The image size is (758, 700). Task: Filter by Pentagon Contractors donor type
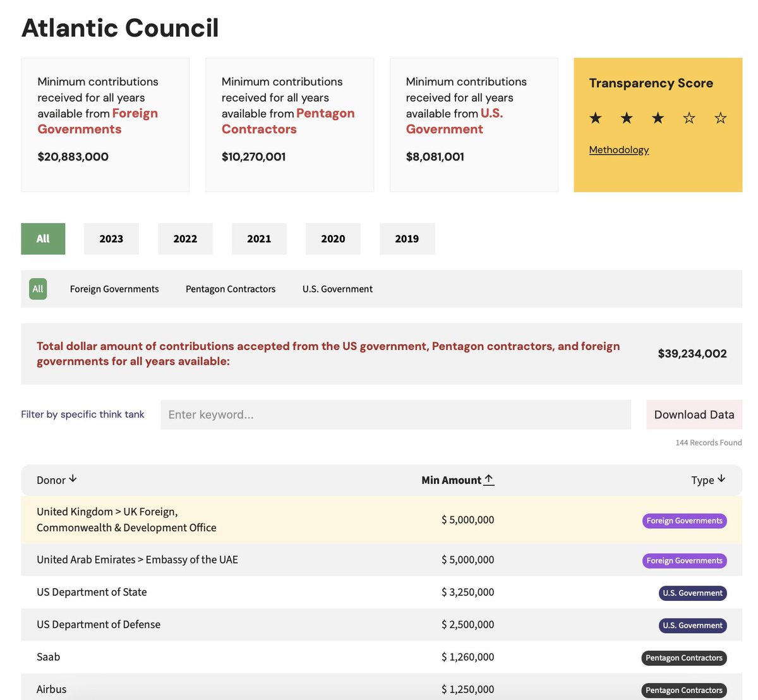231,289
